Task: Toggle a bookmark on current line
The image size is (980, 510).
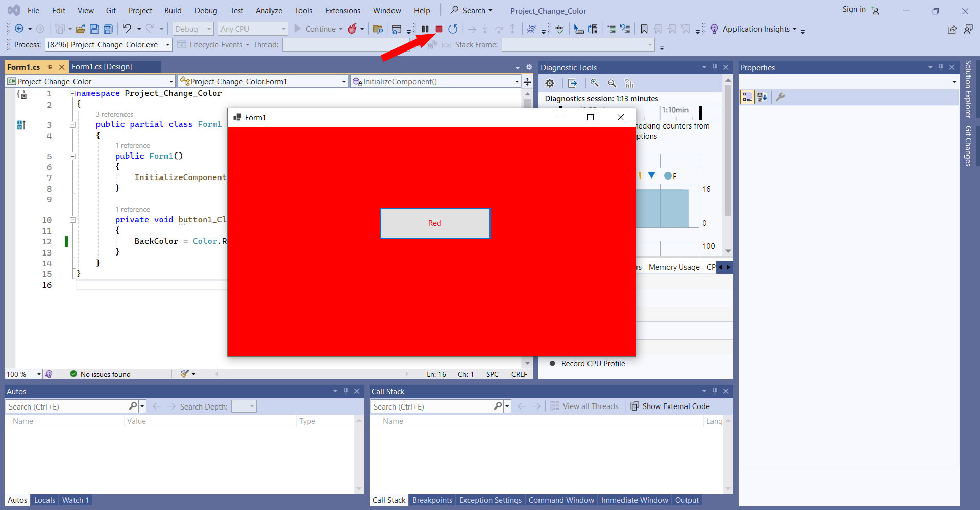Action: pyautogui.click(x=644, y=29)
